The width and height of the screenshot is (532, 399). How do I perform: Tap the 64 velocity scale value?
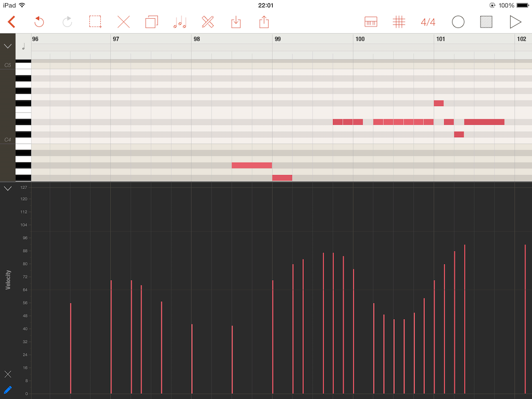pyautogui.click(x=25, y=290)
